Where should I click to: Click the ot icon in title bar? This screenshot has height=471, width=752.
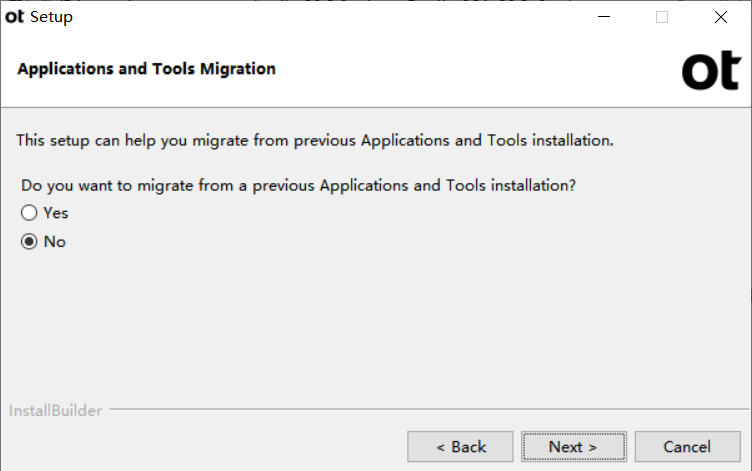[x=14, y=17]
